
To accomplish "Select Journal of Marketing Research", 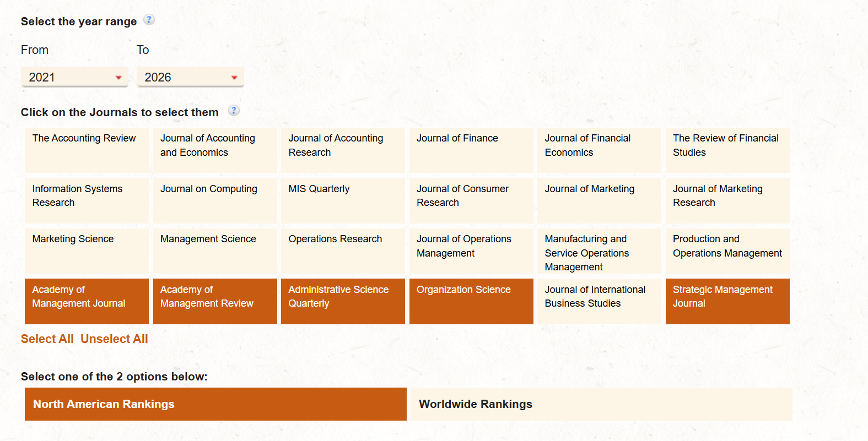I will [x=727, y=200].
